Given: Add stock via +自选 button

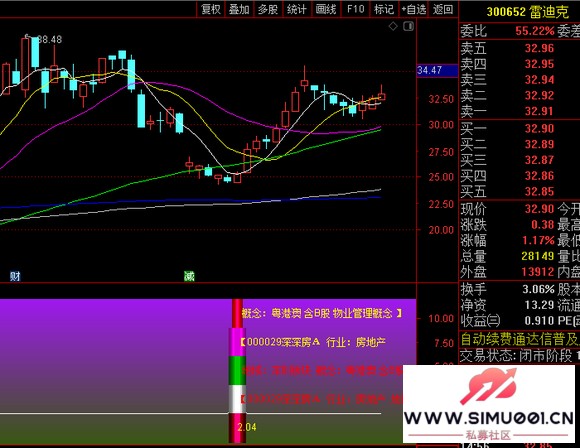Looking at the screenshot, I should point(414,9).
